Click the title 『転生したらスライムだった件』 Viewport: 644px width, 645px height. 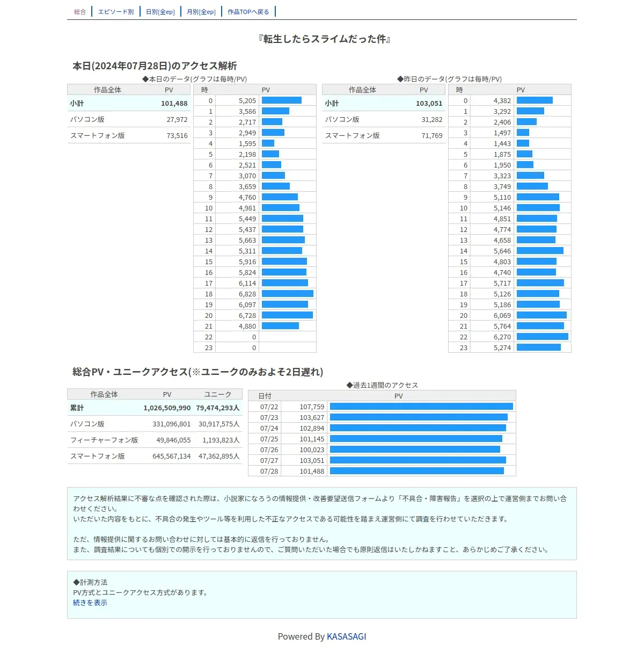[324, 39]
